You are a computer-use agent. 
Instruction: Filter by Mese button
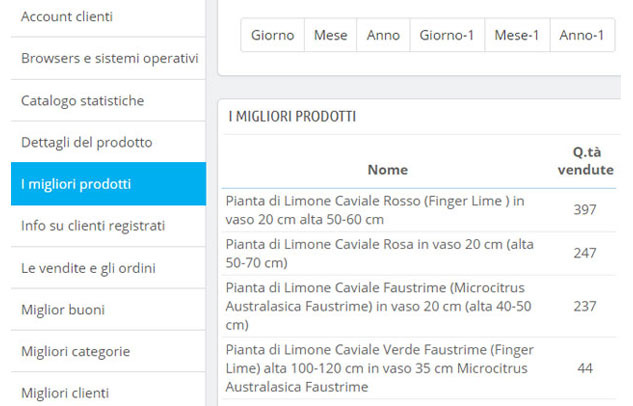[x=331, y=35]
